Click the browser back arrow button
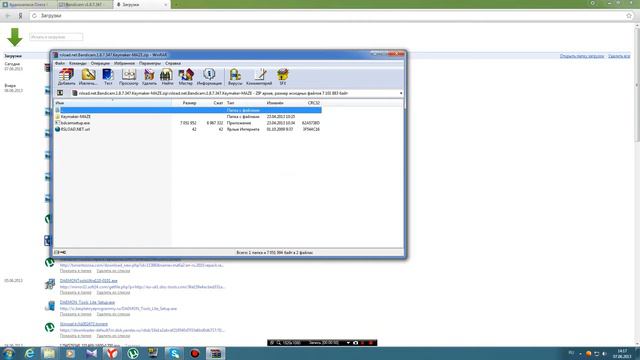 8,16
